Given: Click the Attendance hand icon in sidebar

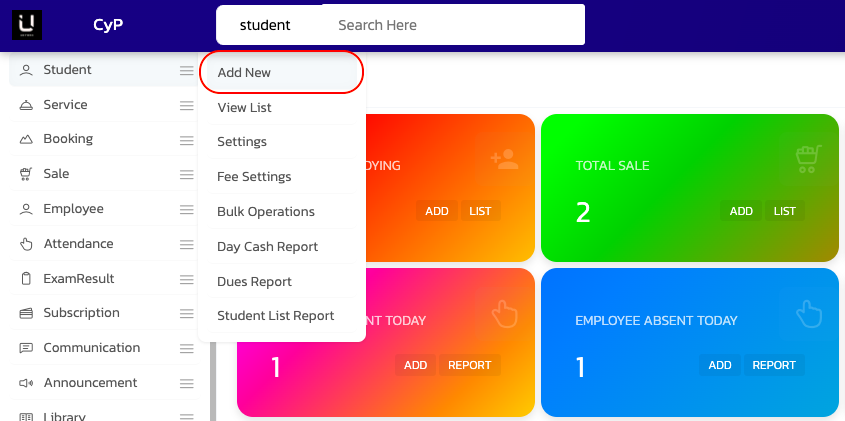Looking at the screenshot, I should tap(26, 244).
